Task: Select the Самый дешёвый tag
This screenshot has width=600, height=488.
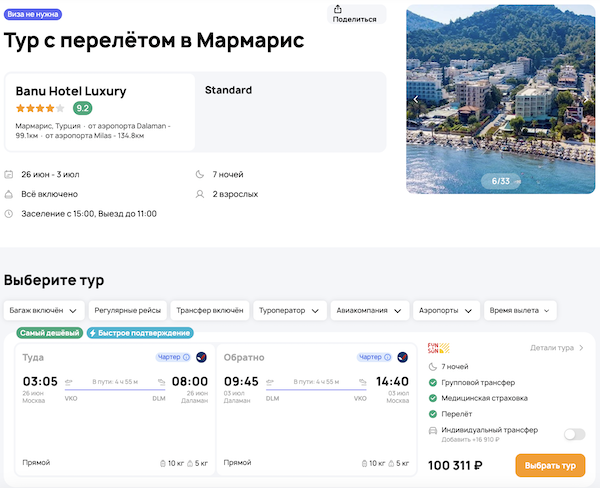Action: (x=49, y=333)
